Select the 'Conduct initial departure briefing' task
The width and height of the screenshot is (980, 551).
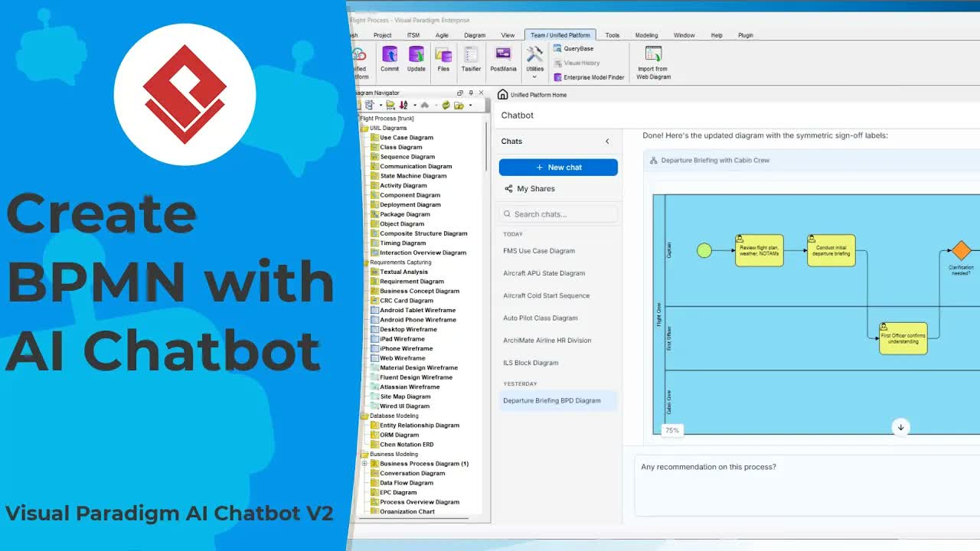coord(831,250)
